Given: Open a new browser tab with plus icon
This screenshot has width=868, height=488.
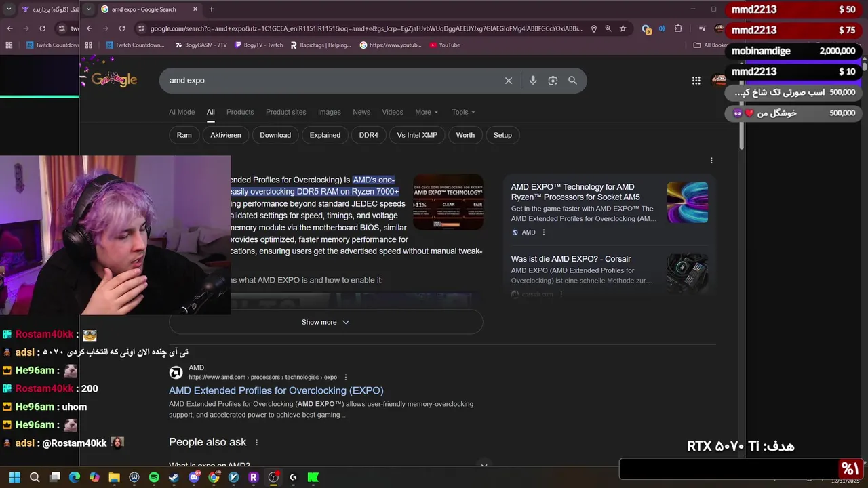Looking at the screenshot, I should [x=212, y=9].
